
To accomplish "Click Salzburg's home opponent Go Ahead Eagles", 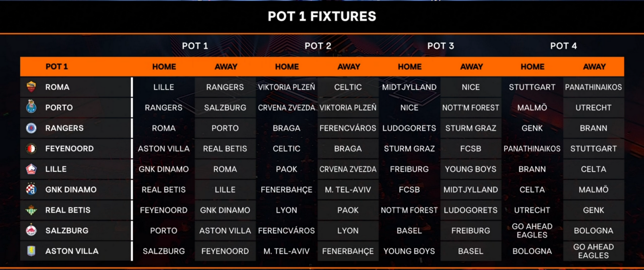I will pyautogui.click(x=532, y=231).
